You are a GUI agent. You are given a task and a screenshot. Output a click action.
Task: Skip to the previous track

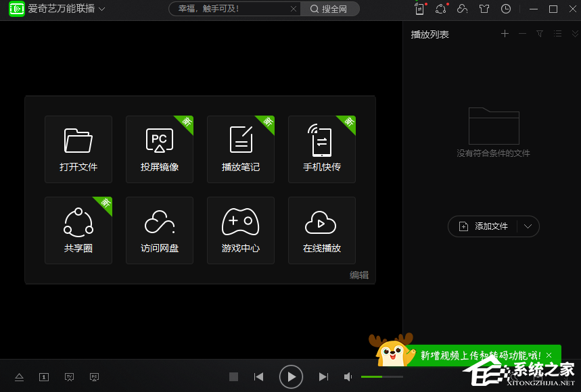(258, 377)
